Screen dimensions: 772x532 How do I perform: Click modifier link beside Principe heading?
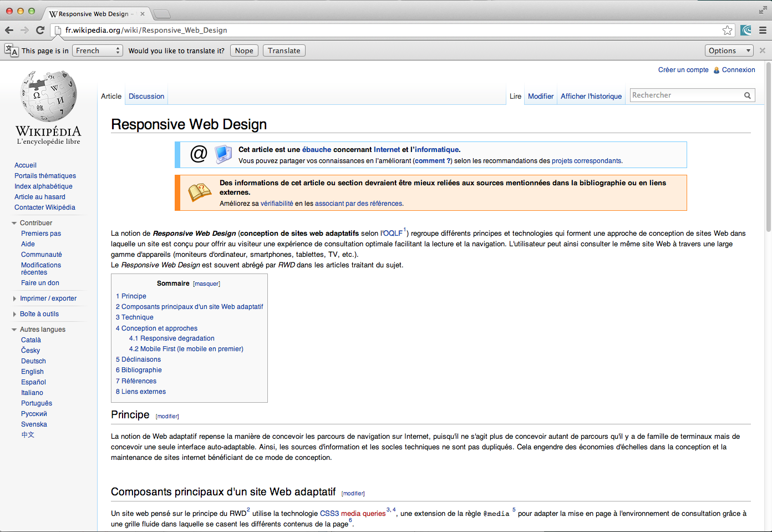click(x=167, y=417)
